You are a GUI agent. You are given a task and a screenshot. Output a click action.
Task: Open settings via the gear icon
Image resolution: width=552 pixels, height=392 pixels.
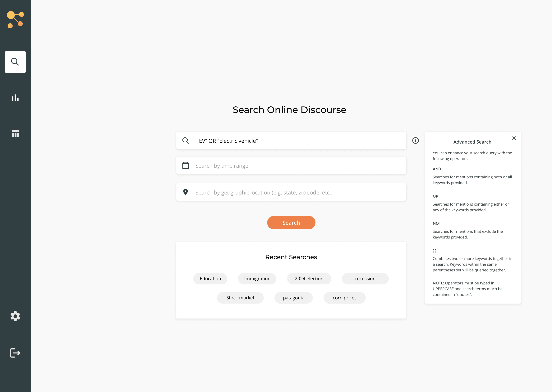click(x=15, y=316)
